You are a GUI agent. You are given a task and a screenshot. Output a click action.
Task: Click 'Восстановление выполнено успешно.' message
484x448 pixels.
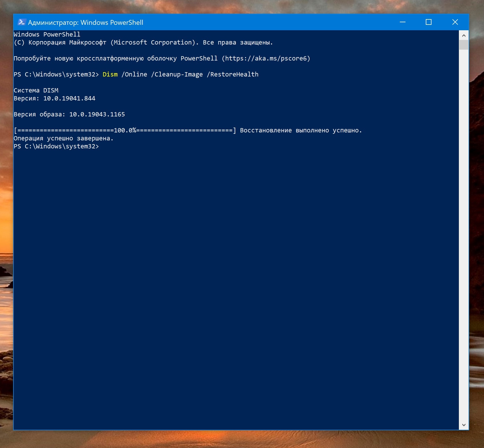[x=301, y=130]
